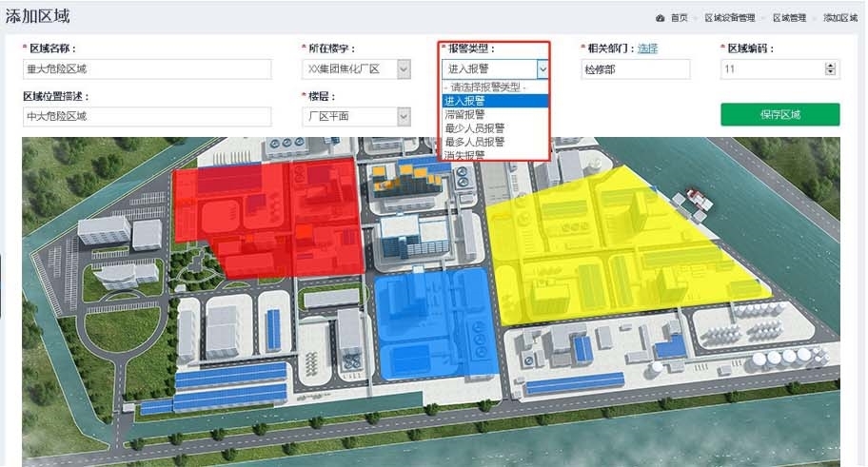Choose highlighted 进入报警 option
Screen dimensions: 868x467
point(466,101)
